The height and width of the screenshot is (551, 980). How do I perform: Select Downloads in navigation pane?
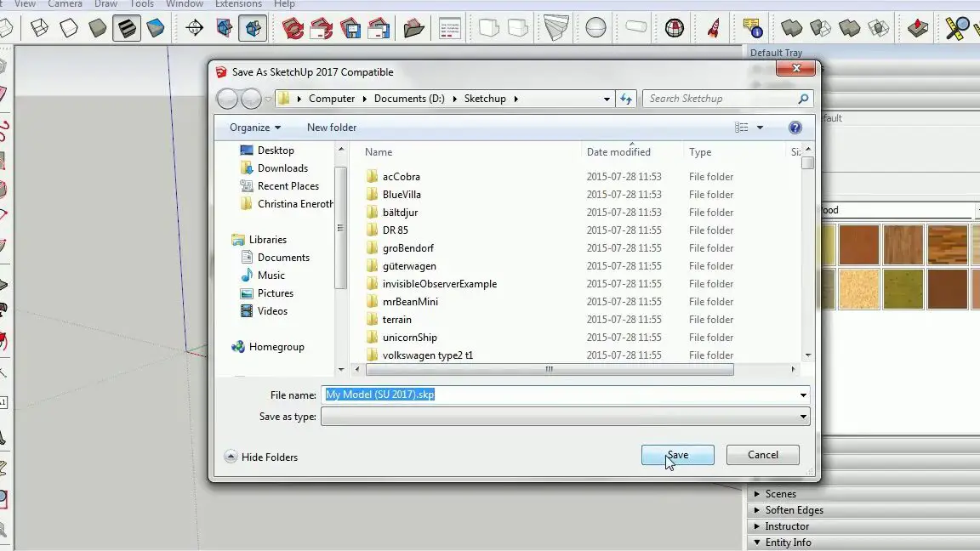coord(282,168)
